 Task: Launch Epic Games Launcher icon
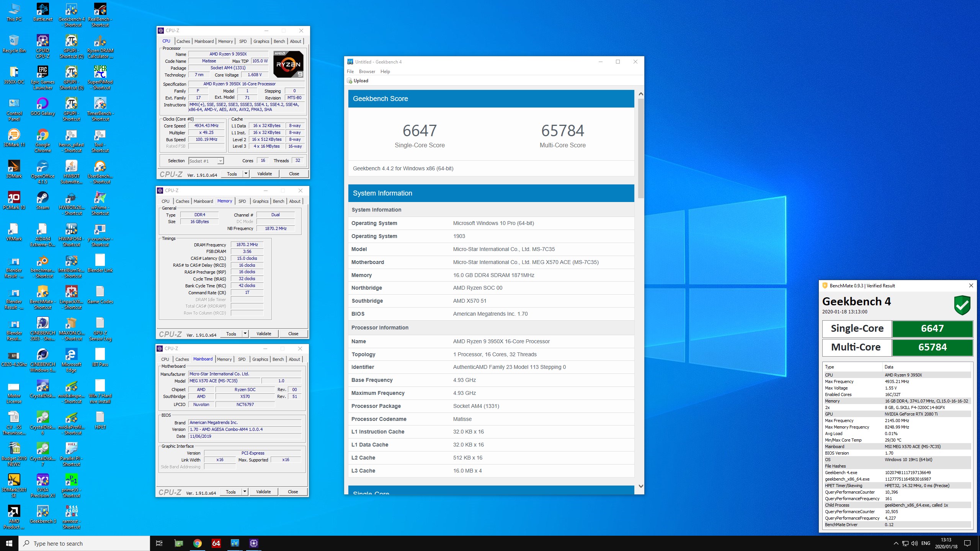(42, 78)
